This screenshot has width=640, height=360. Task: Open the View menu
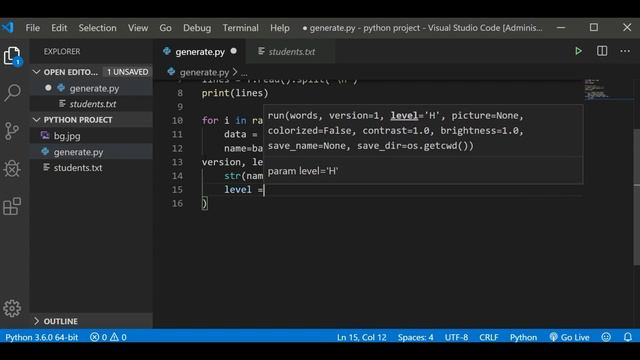[x=138, y=28]
